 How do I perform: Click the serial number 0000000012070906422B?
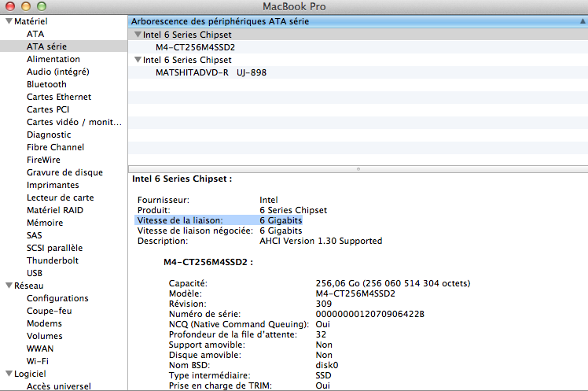(x=369, y=314)
